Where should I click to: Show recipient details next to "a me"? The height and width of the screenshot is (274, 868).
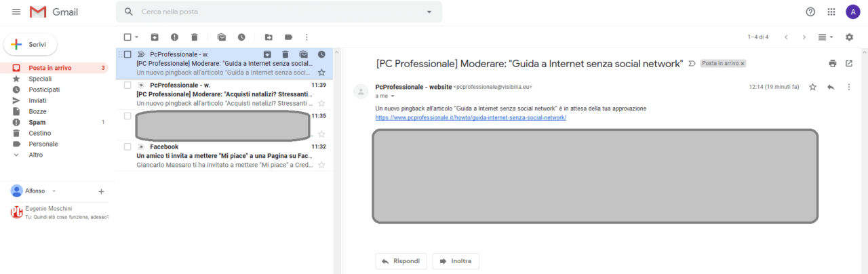click(x=393, y=96)
